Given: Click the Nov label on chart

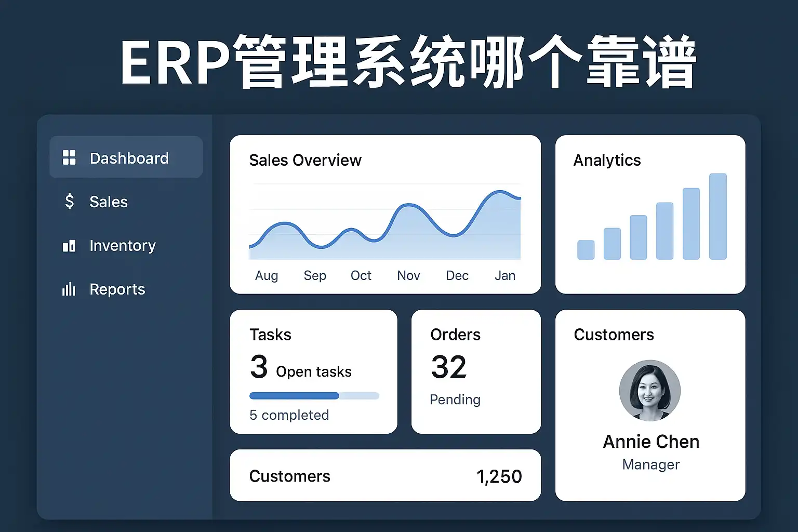Looking at the screenshot, I should pyautogui.click(x=408, y=275).
